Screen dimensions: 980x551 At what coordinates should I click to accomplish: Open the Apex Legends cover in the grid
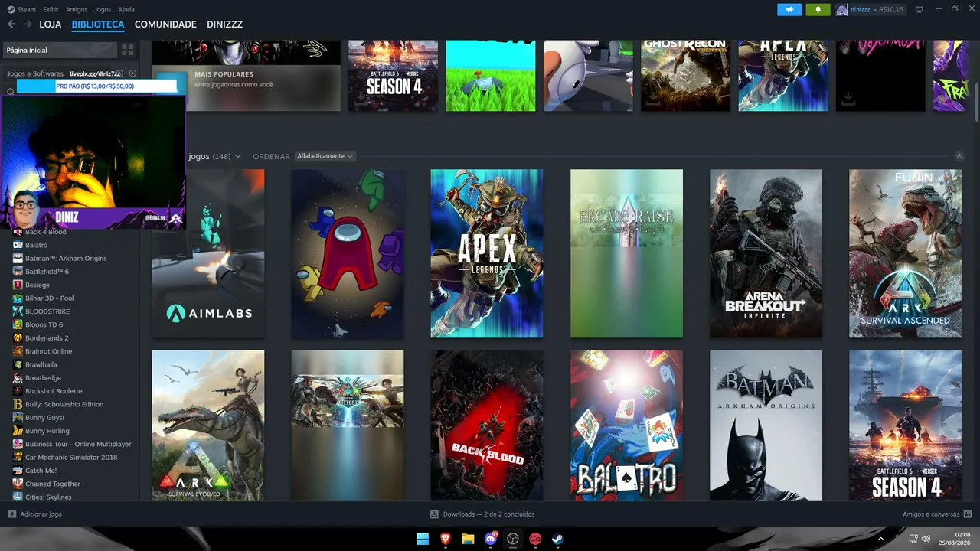[487, 253]
